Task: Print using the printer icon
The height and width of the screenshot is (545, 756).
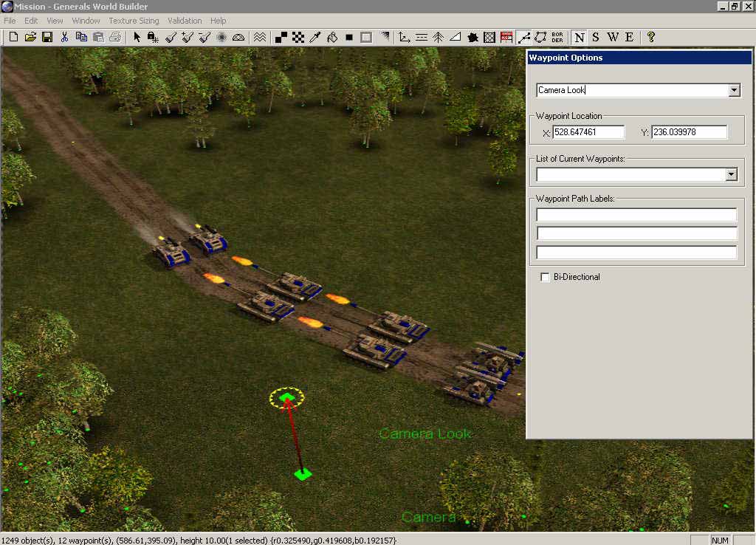Action: tap(115, 37)
